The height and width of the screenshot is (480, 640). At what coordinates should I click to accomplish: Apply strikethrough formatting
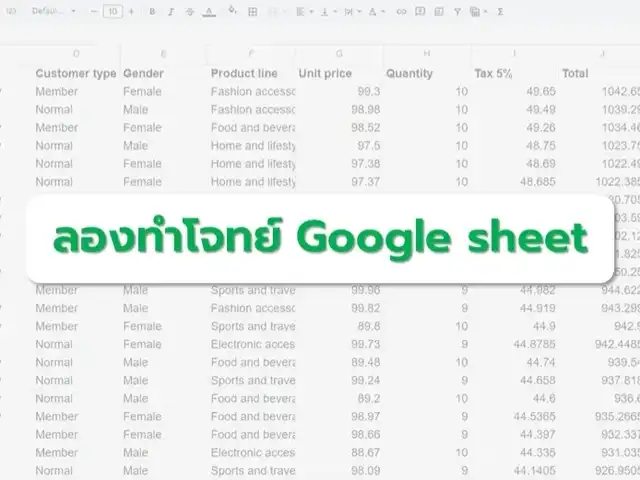(x=190, y=12)
